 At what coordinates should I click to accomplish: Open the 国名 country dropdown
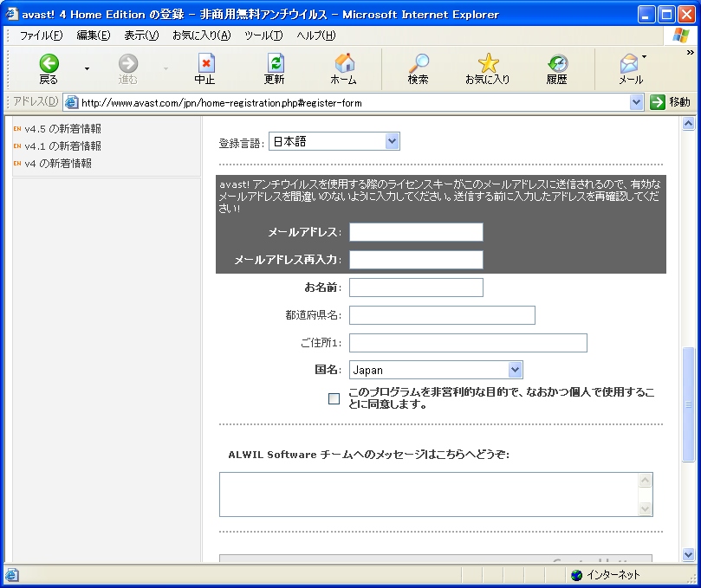pos(436,370)
